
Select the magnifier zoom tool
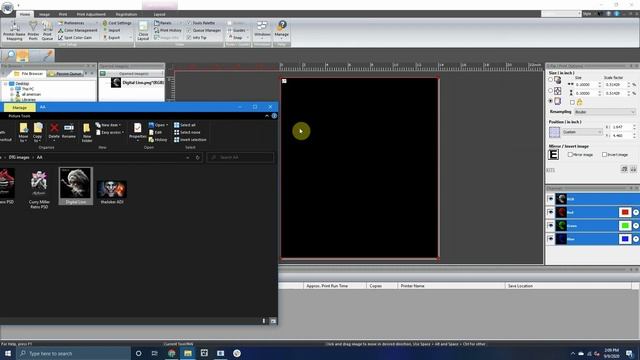pos(8,56)
